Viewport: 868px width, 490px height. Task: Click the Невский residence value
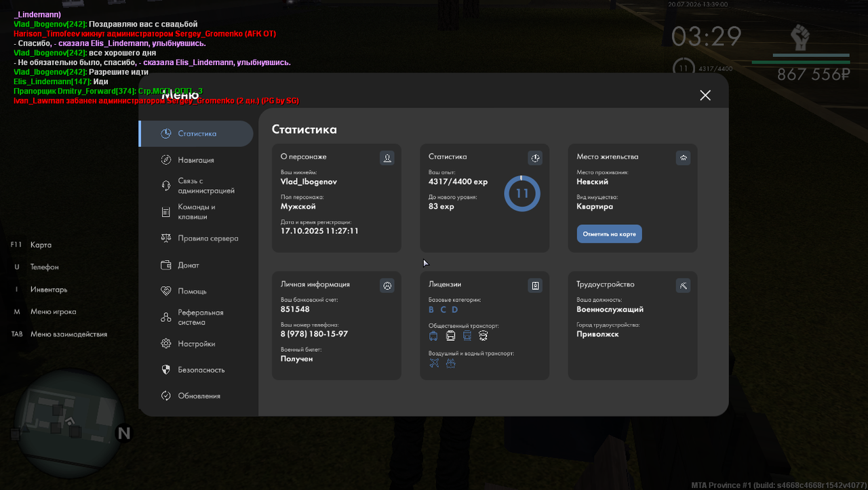593,182
